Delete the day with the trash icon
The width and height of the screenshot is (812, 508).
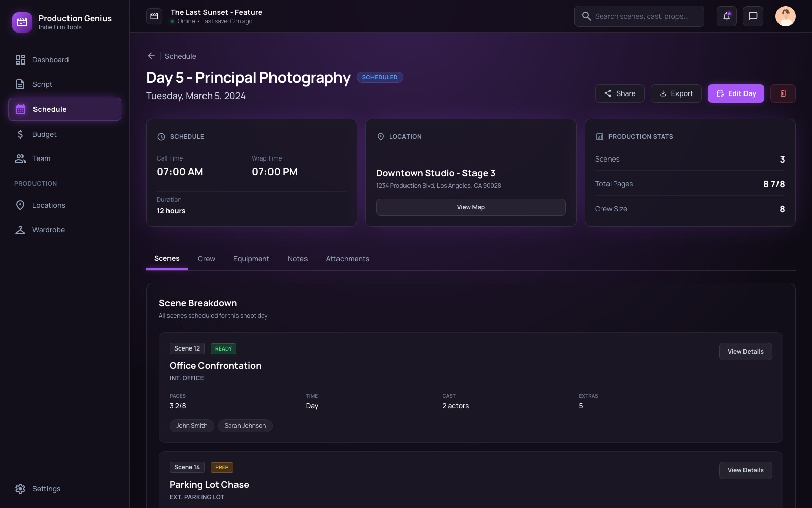pyautogui.click(x=783, y=93)
